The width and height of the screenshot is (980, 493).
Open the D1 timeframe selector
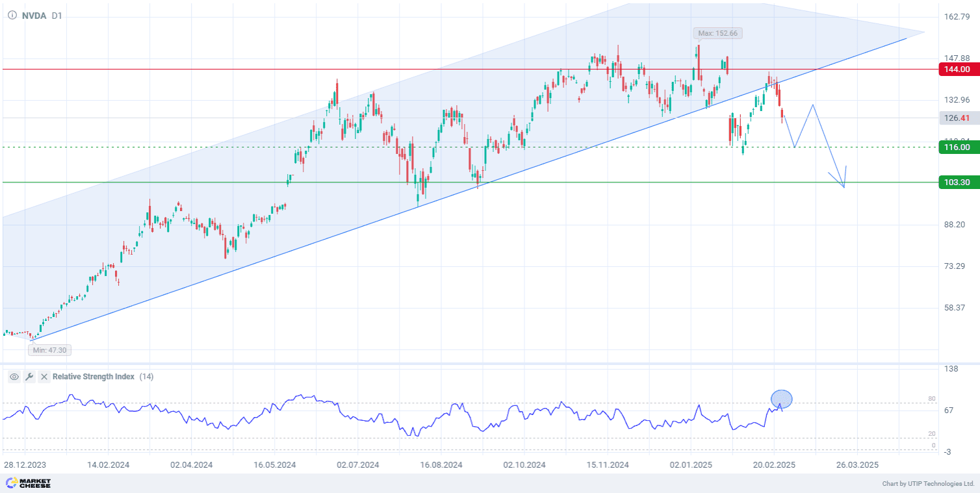coord(57,16)
